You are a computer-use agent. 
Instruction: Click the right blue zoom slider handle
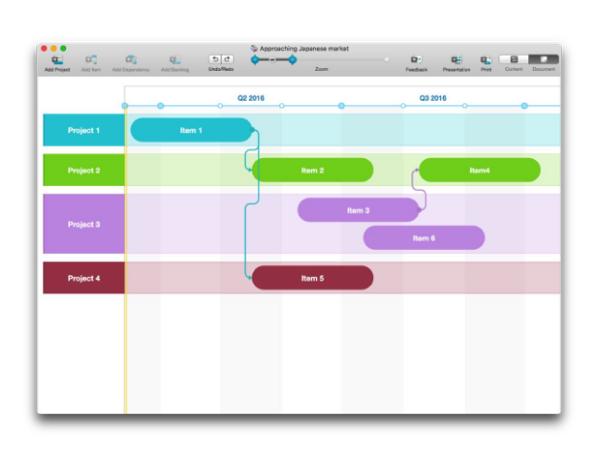(x=292, y=60)
